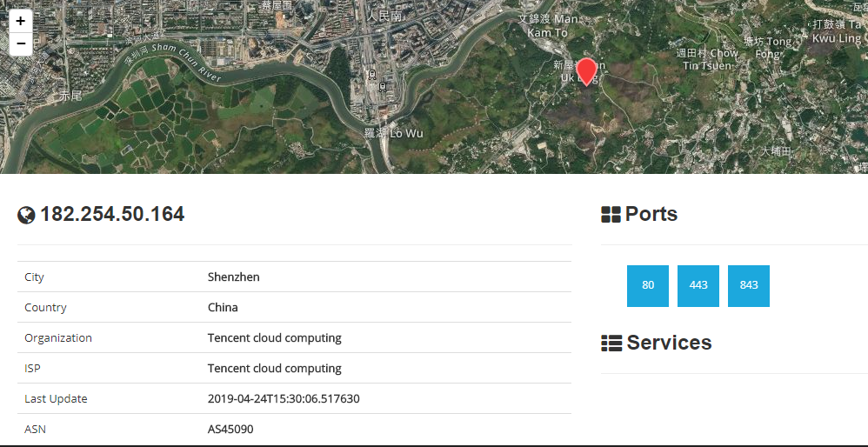868x447 pixels.
Task: Open port 443 details
Action: (x=698, y=285)
